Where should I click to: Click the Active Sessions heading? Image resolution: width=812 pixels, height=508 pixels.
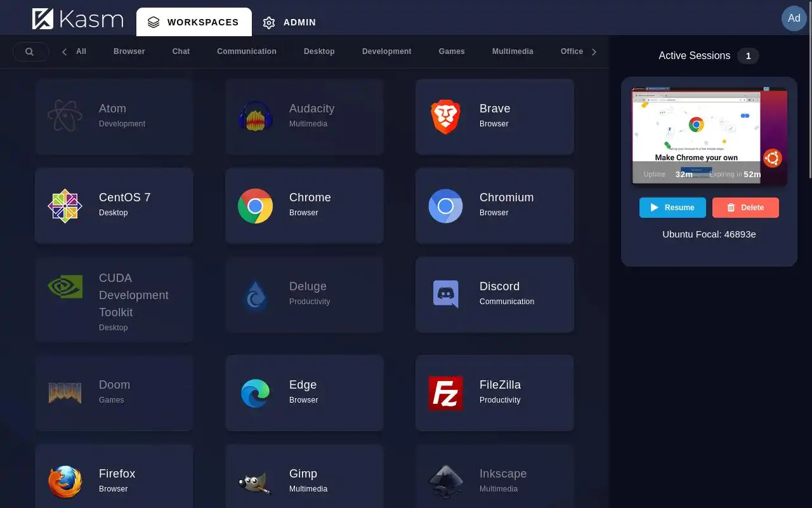click(695, 56)
